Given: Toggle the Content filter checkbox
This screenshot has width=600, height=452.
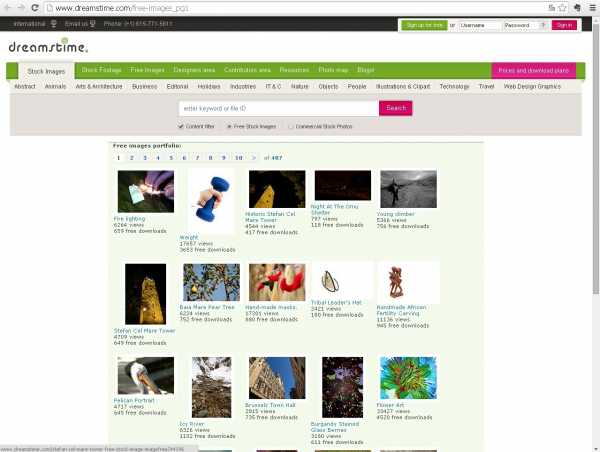Looking at the screenshot, I should (181, 126).
